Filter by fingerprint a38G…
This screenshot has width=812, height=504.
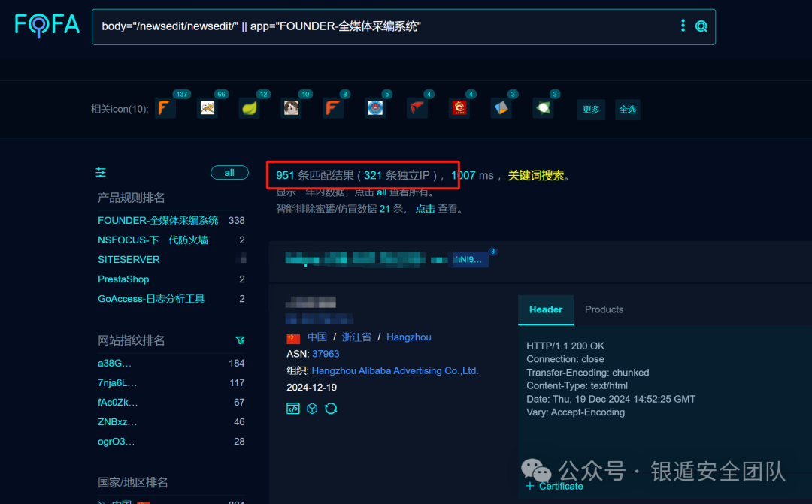click(x=114, y=364)
